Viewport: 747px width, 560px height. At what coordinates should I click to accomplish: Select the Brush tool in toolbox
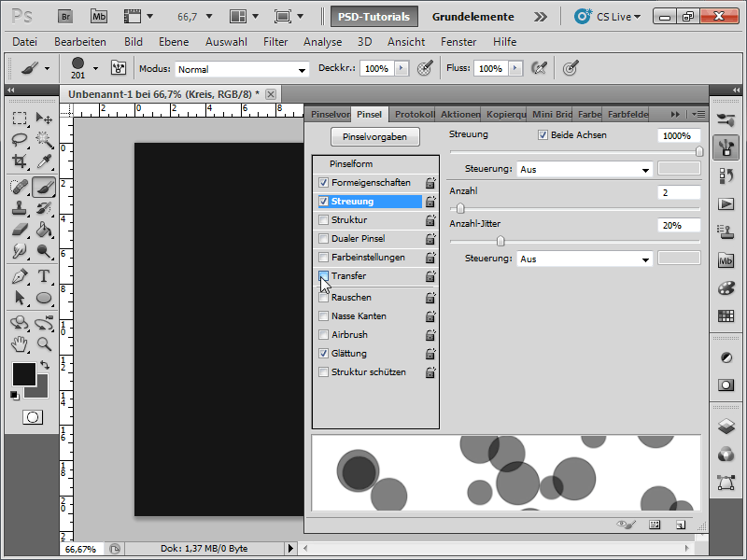pyautogui.click(x=44, y=187)
